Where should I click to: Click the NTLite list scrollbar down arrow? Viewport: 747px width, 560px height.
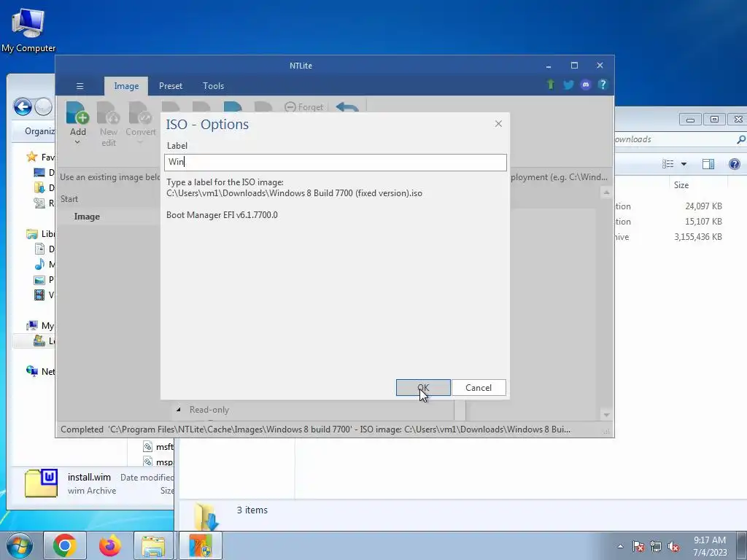[x=606, y=415]
